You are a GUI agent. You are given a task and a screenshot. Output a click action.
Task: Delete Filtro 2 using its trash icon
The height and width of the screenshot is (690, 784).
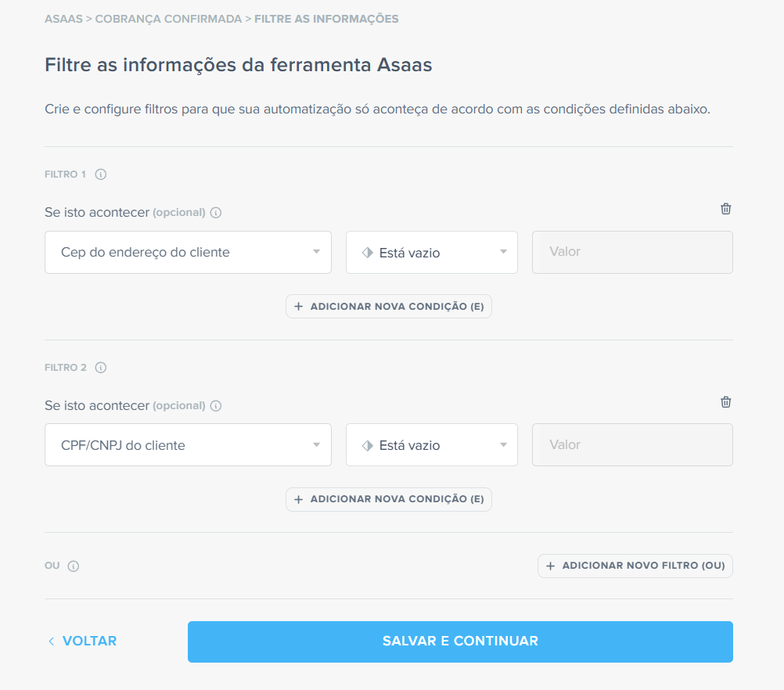[725, 401]
